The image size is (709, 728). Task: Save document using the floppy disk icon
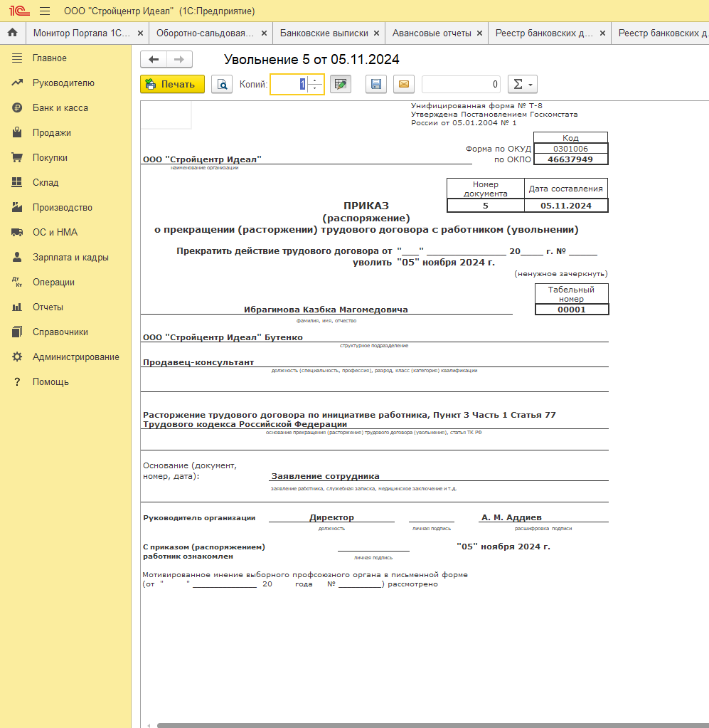click(x=376, y=85)
